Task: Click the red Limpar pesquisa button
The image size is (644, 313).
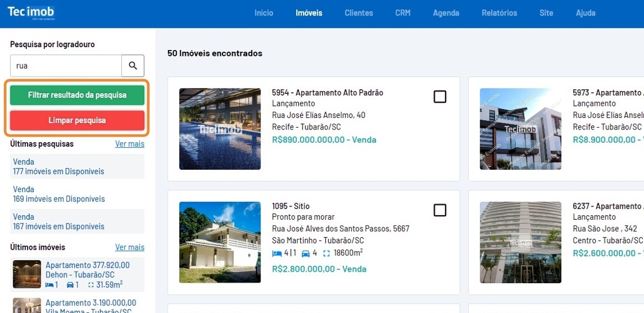Action: tap(77, 120)
